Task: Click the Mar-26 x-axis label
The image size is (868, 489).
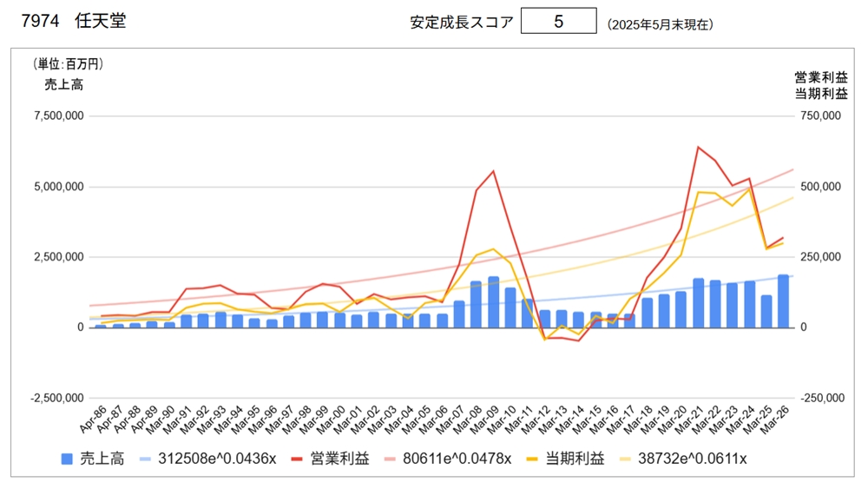Action: [775, 420]
